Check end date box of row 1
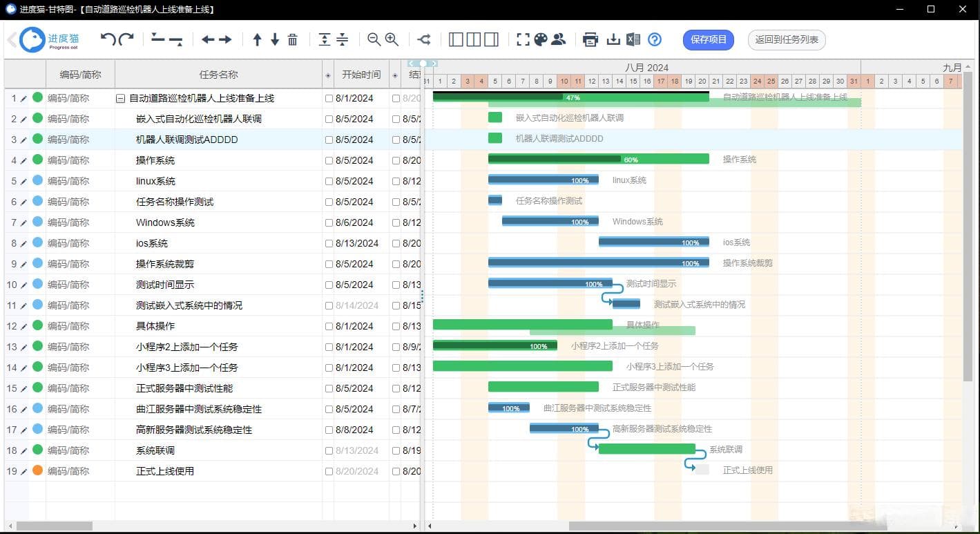Screen dimensions: 980x534 396,98
